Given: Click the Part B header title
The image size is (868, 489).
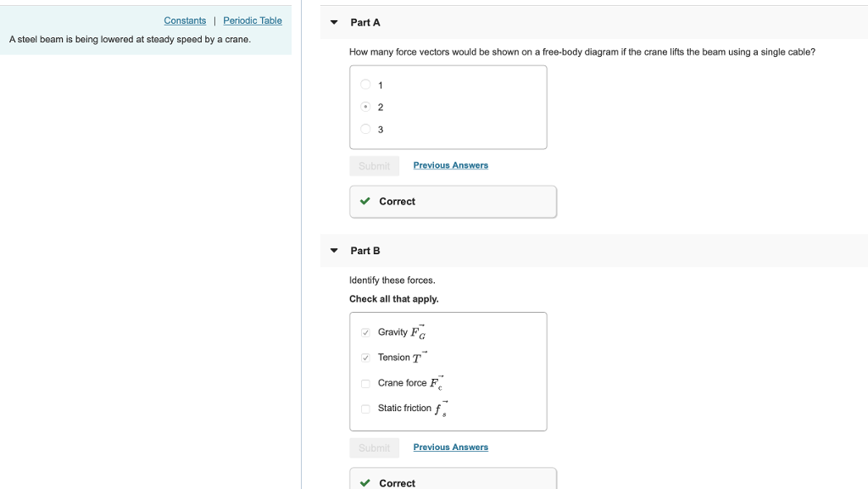Looking at the screenshot, I should point(365,251).
